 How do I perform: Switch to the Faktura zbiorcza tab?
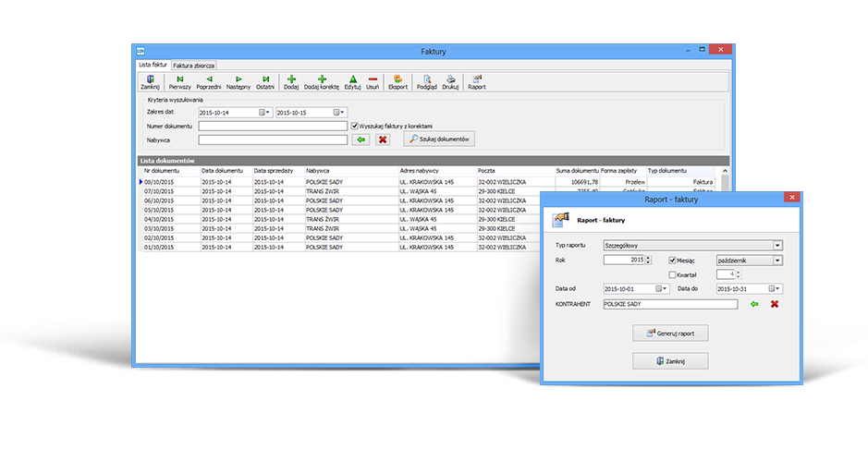pos(194,66)
